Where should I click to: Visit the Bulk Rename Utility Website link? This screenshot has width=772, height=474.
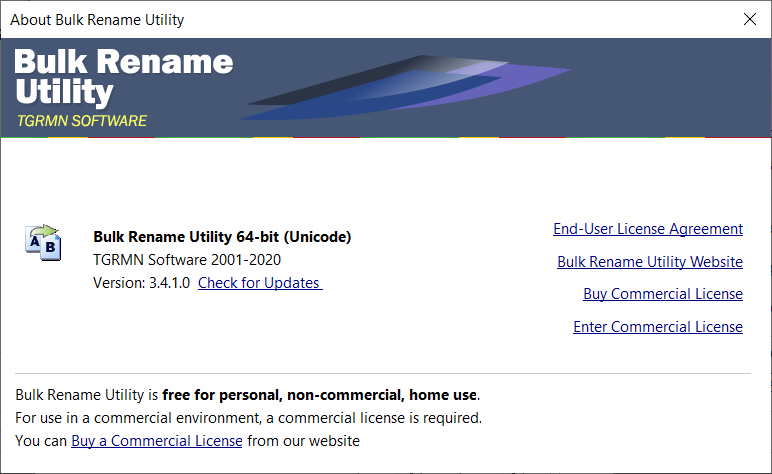click(650, 262)
